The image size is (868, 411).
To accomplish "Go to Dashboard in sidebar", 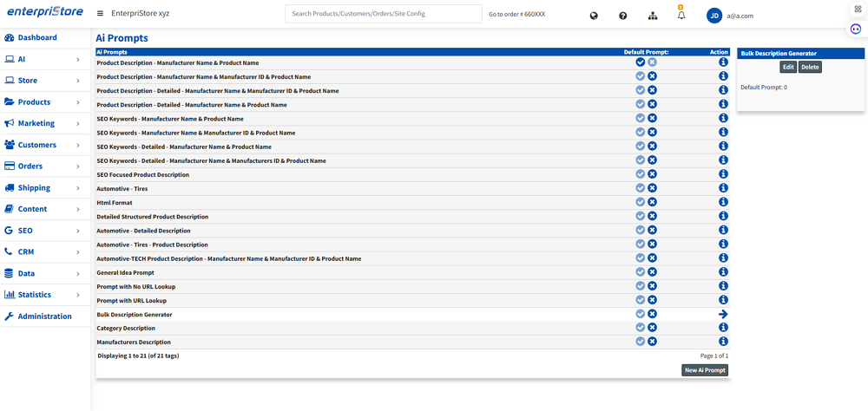I will (36, 37).
